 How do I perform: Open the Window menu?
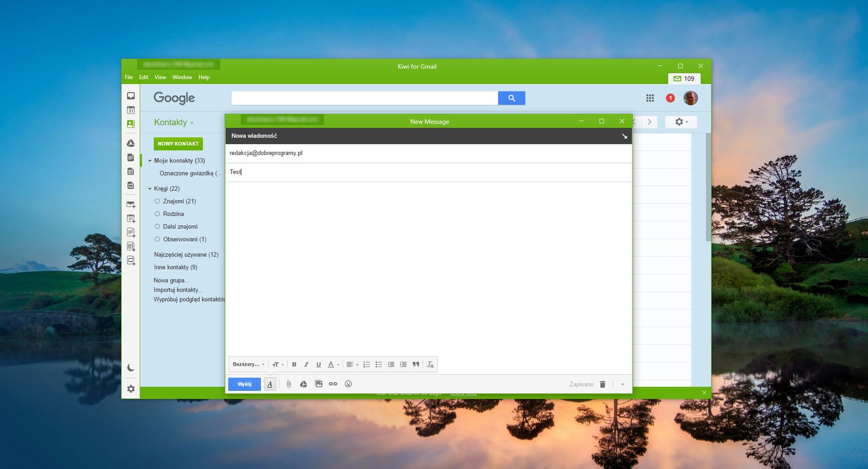[182, 77]
